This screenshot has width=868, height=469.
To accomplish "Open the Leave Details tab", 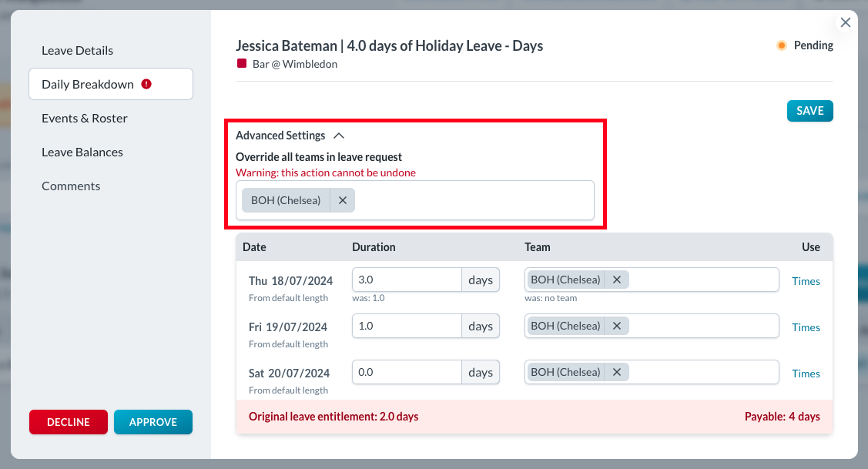I will [77, 50].
